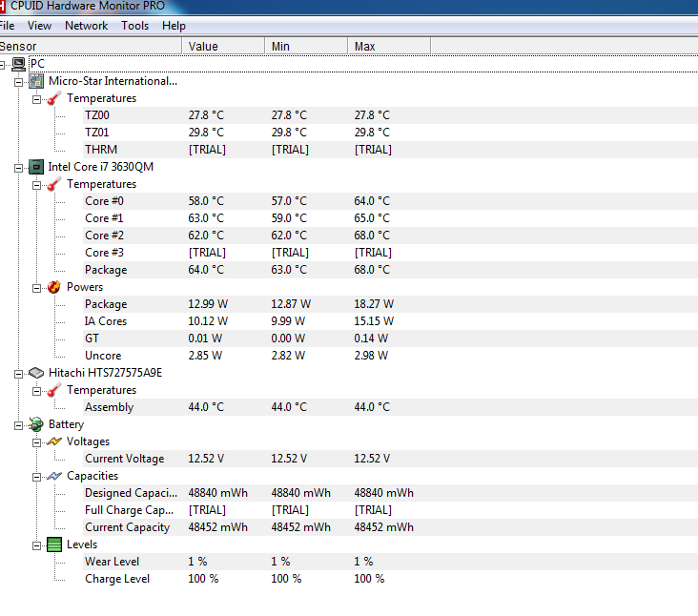Select the Core #3 row
Screen dimensions: 698x616
point(390,253)
